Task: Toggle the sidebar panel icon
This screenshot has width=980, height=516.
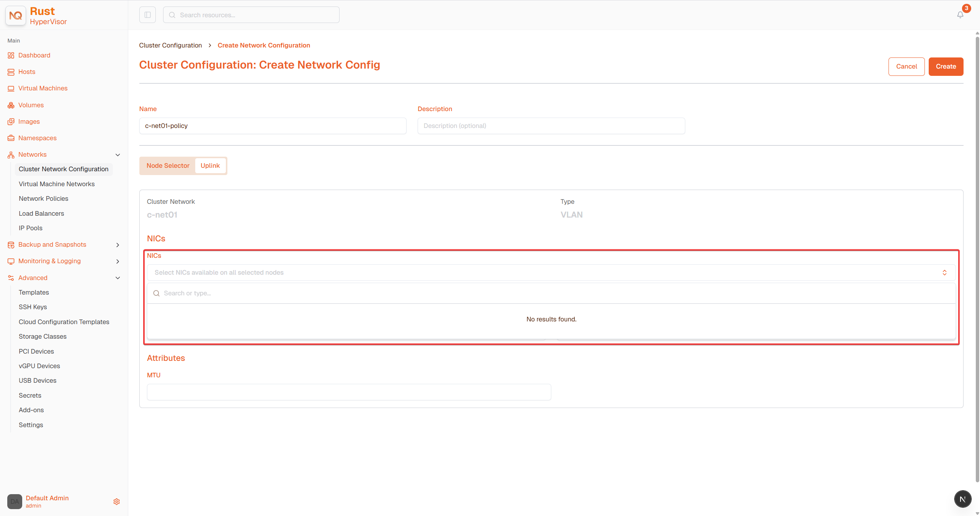Action: pos(147,15)
